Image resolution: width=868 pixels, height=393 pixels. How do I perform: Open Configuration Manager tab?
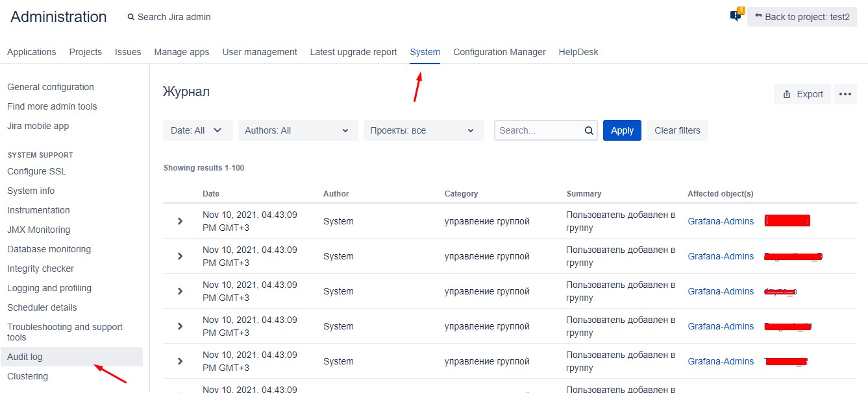coord(499,52)
